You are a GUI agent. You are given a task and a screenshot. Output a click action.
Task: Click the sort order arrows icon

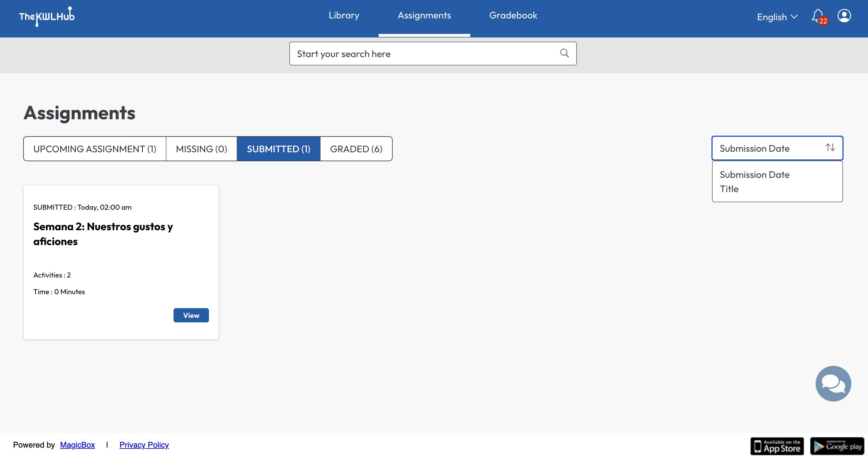tap(830, 148)
